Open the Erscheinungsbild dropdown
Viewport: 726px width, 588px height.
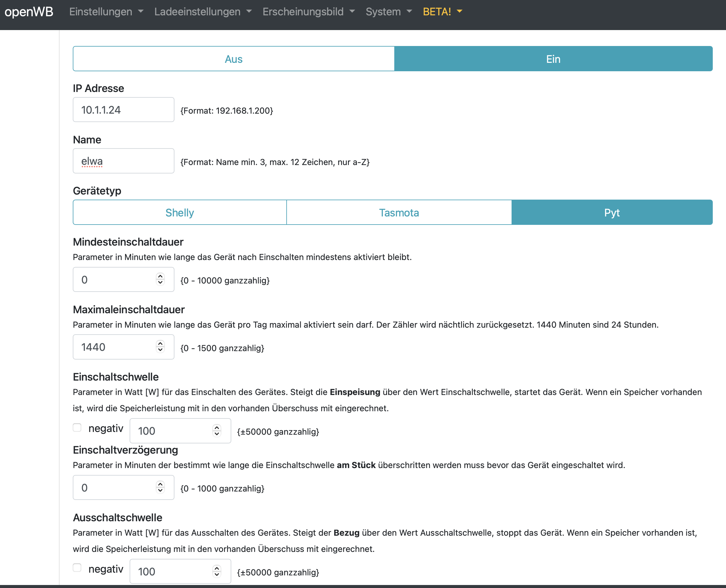[x=308, y=12]
